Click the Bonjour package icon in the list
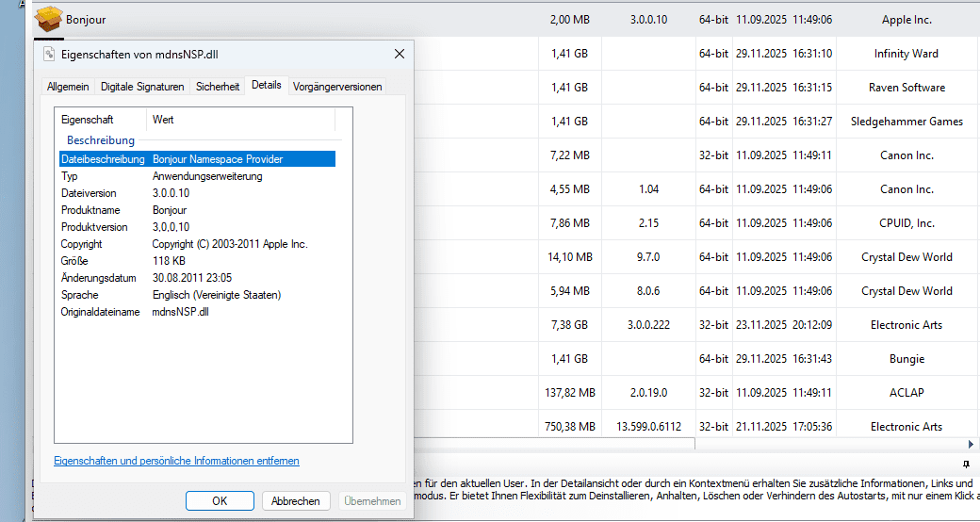Screen dimensions: 980x522 [48, 19]
